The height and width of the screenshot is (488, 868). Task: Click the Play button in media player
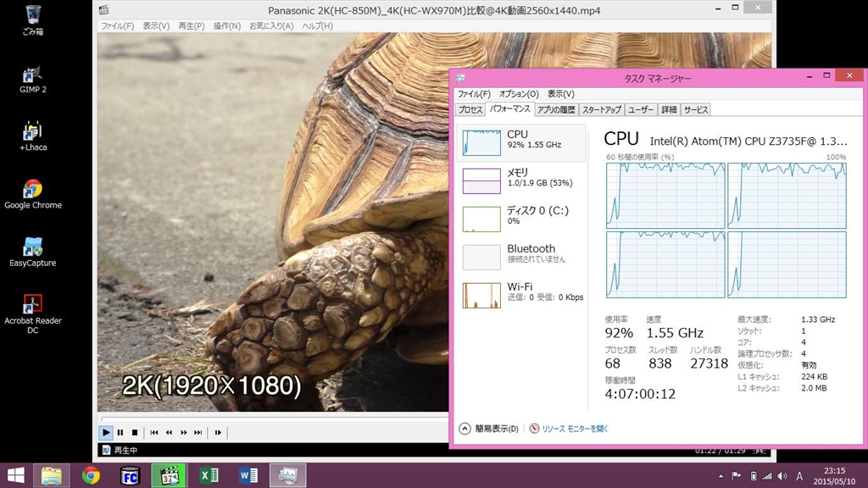point(106,433)
